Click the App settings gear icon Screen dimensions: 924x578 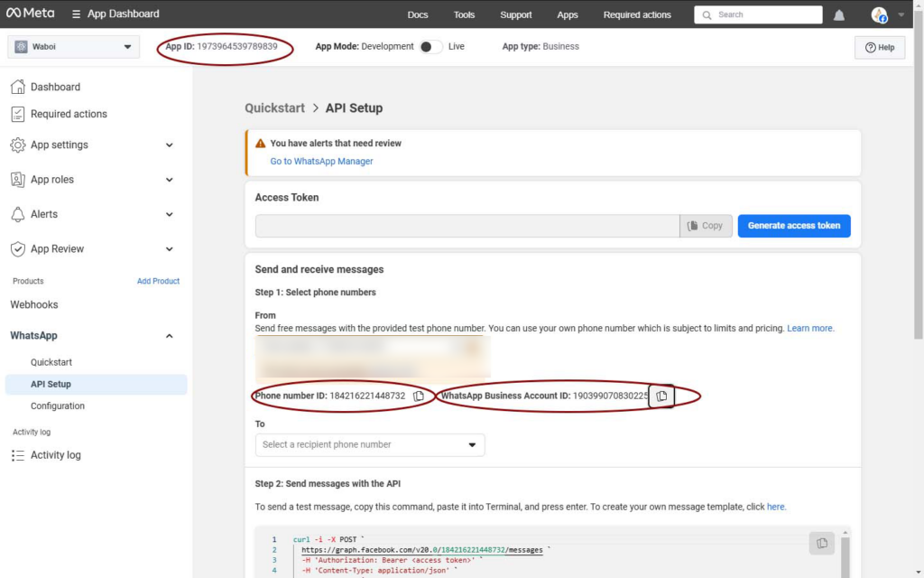tap(18, 144)
